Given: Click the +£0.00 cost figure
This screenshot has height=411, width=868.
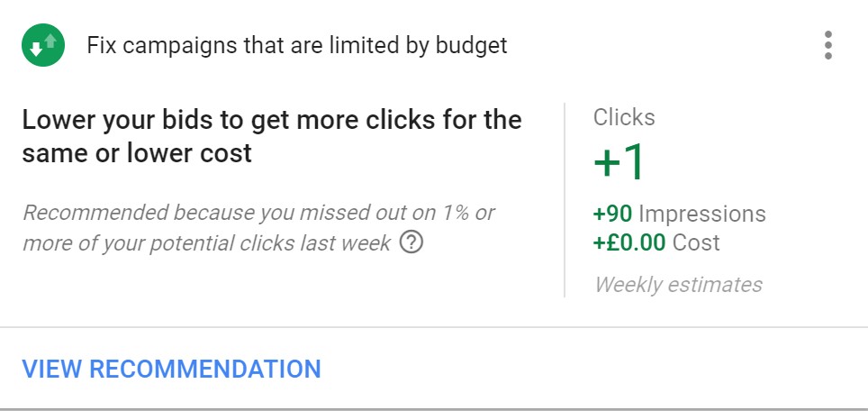Looking at the screenshot, I should (x=629, y=242).
